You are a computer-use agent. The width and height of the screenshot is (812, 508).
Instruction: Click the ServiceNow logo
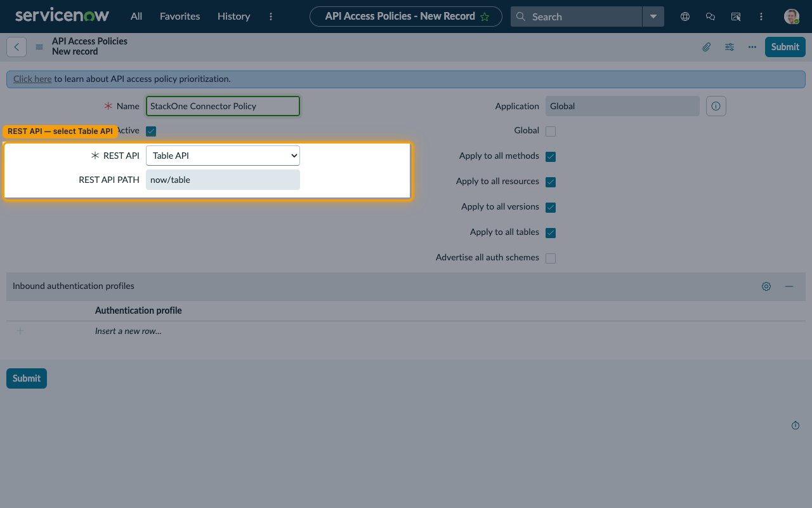pos(62,16)
